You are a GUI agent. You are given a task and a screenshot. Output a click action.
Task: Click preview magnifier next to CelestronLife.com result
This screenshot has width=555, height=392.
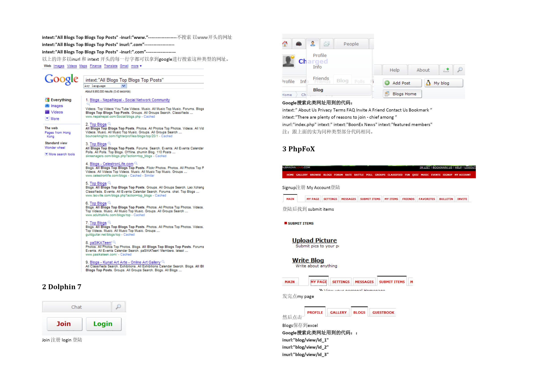click(x=136, y=163)
